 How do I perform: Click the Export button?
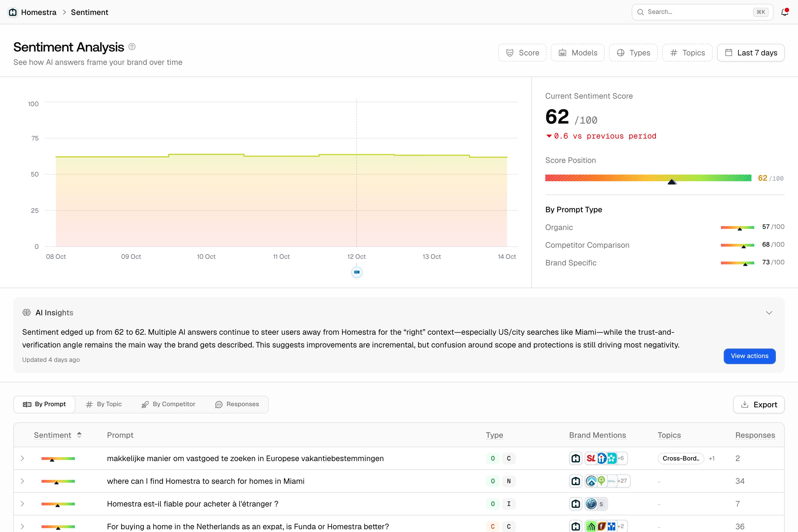point(759,405)
